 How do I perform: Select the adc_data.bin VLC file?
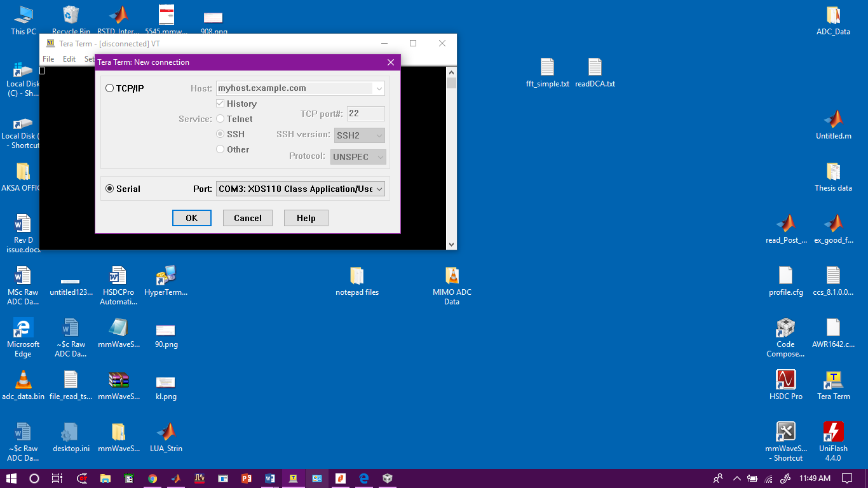[23, 385]
